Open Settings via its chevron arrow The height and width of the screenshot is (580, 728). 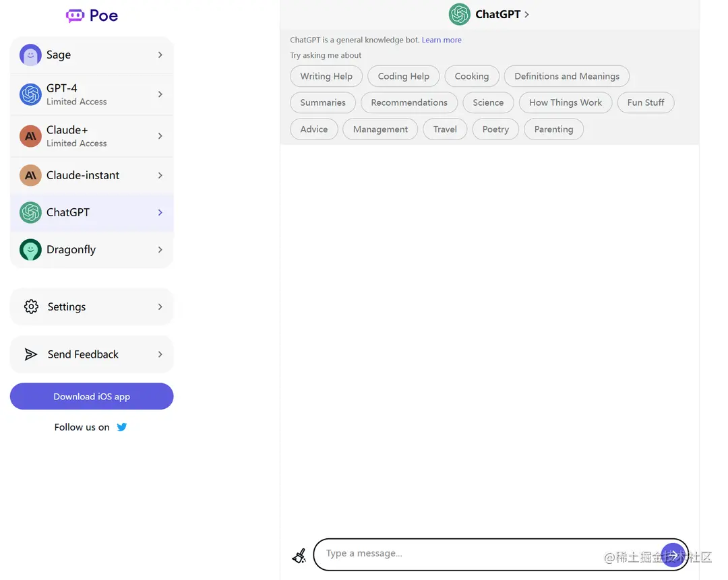pyautogui.click(x=160, y=307)
